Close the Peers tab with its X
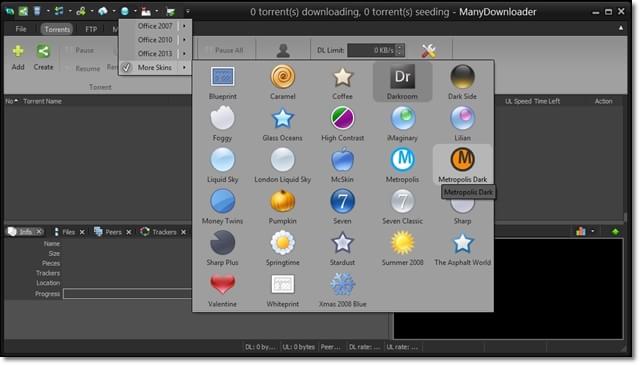 [x=129, y=232]
